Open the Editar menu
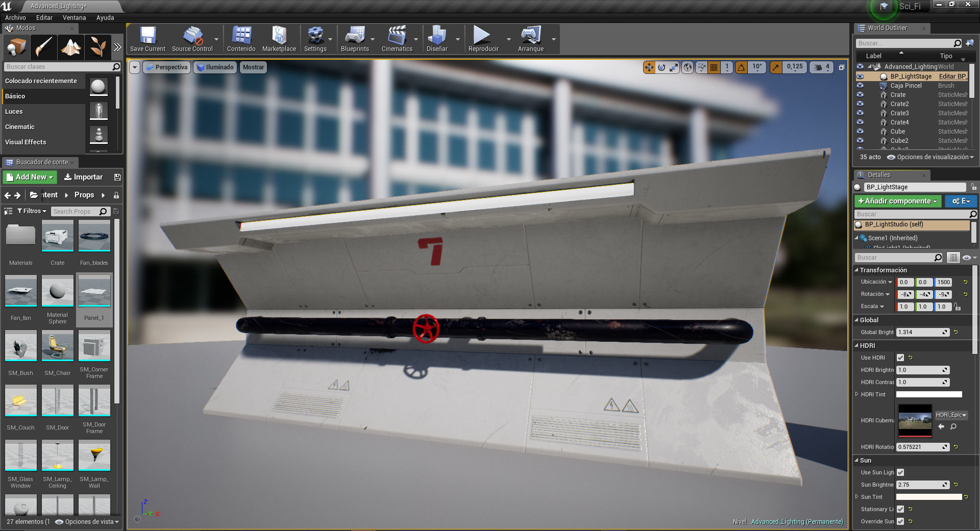 44,18
